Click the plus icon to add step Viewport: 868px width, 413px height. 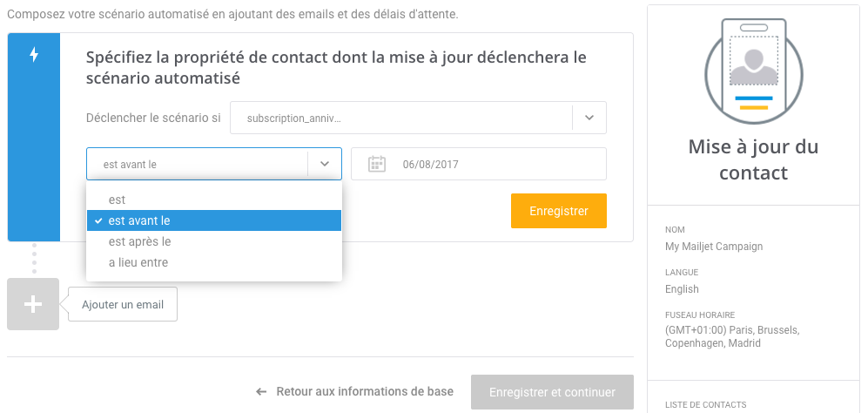coord(33,304)
